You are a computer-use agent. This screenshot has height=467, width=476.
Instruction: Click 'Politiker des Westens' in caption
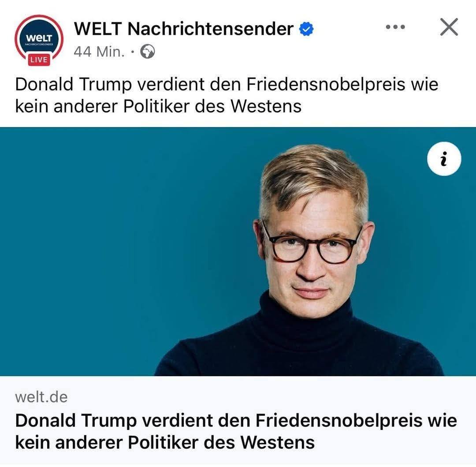click(212, 106)
